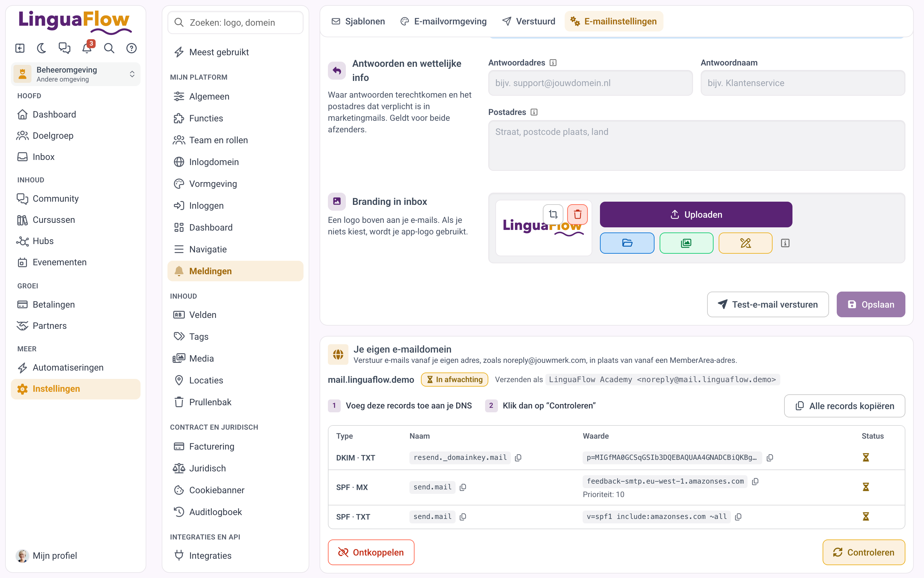This screenshot has width=924, height=578.
Task: Show info for Antwoordadres
Action: [x=553, y=63]
